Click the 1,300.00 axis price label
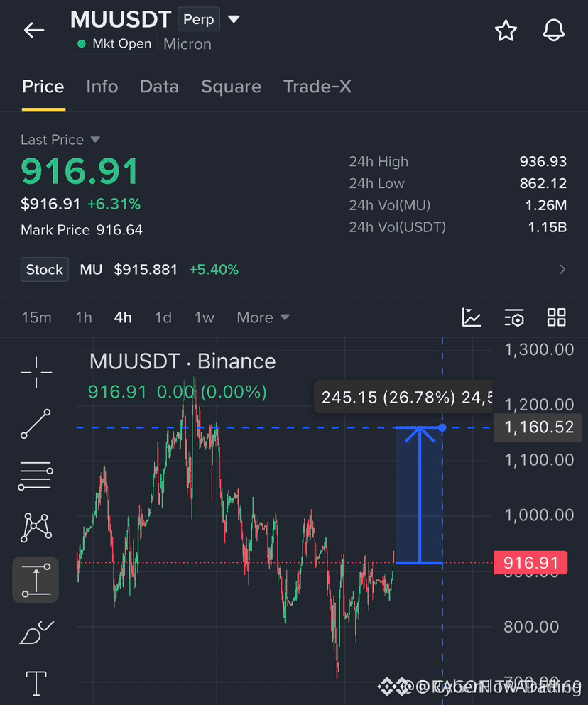 539,349
